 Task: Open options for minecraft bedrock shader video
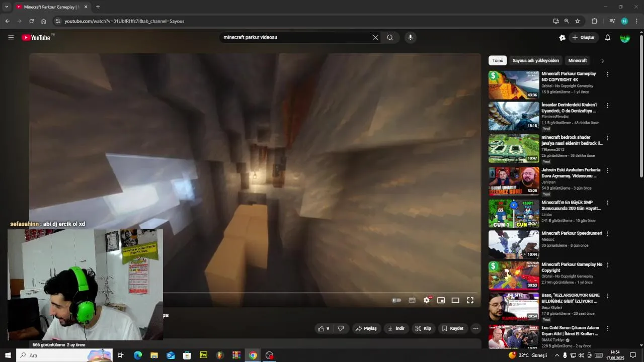(x=608, y=138)
